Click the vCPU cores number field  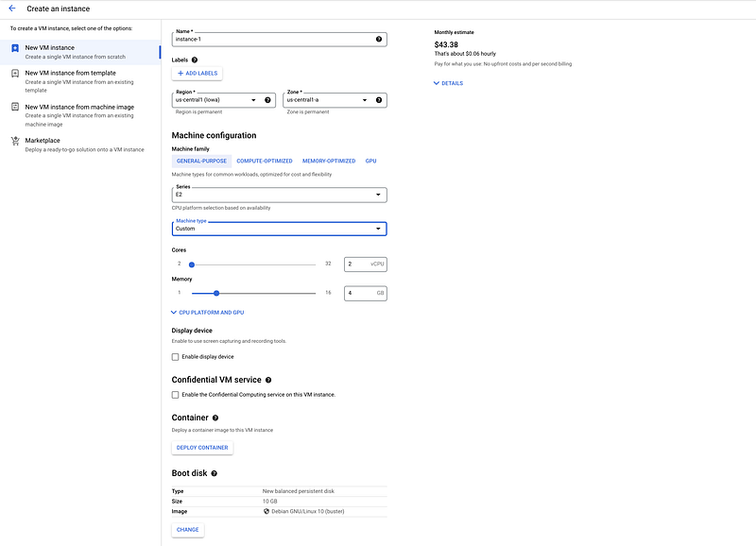point(366,264)
